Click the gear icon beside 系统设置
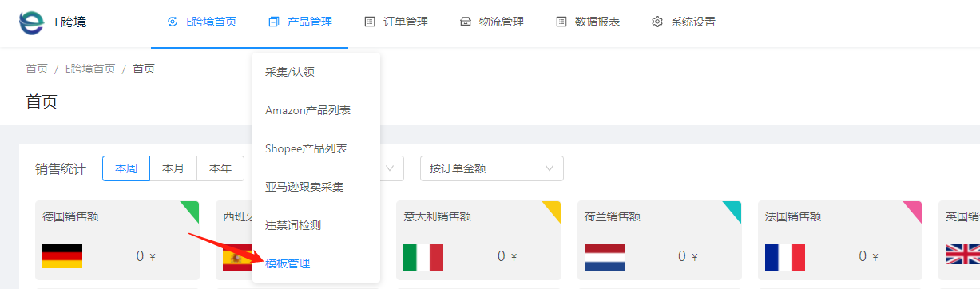980x289 pixels. [657, 22]
